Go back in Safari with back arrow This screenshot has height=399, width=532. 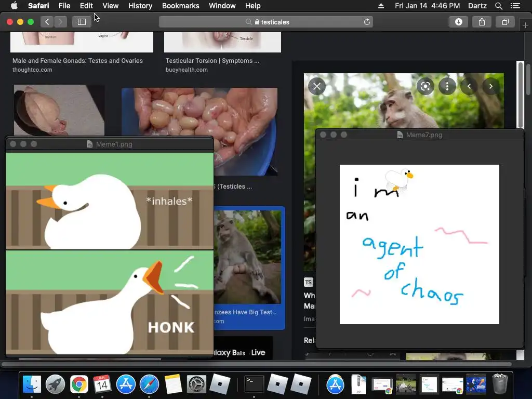47,22
